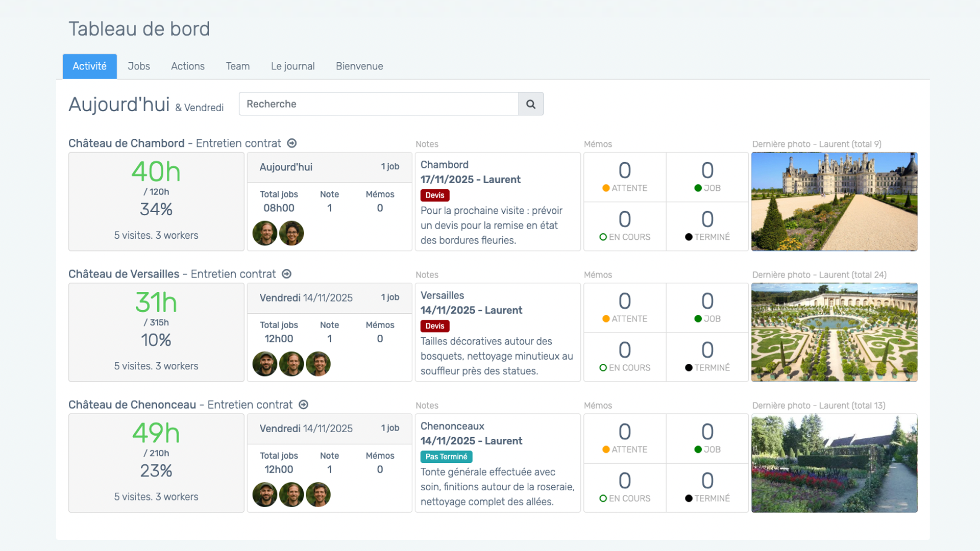
Task: Go to the Bienvenue tab
Action: click(x=359, y=66)
